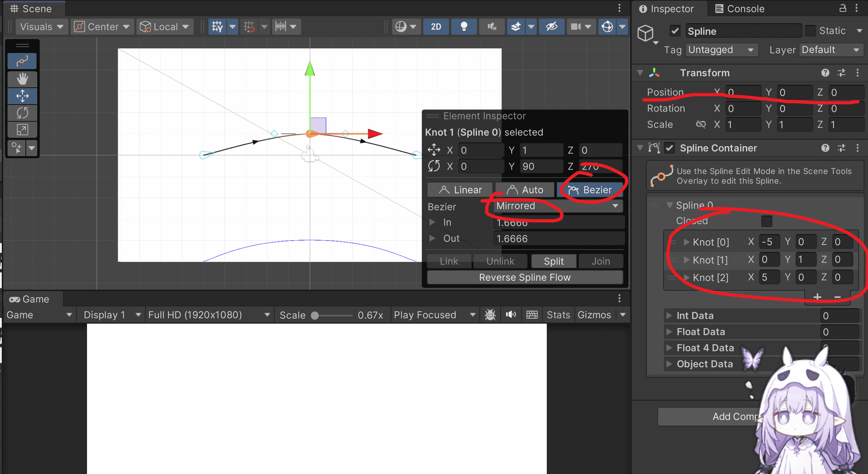The height and width of the screenshot is (474, 868).
Task: Toggle 2D scene view mode
Action: 436,26
